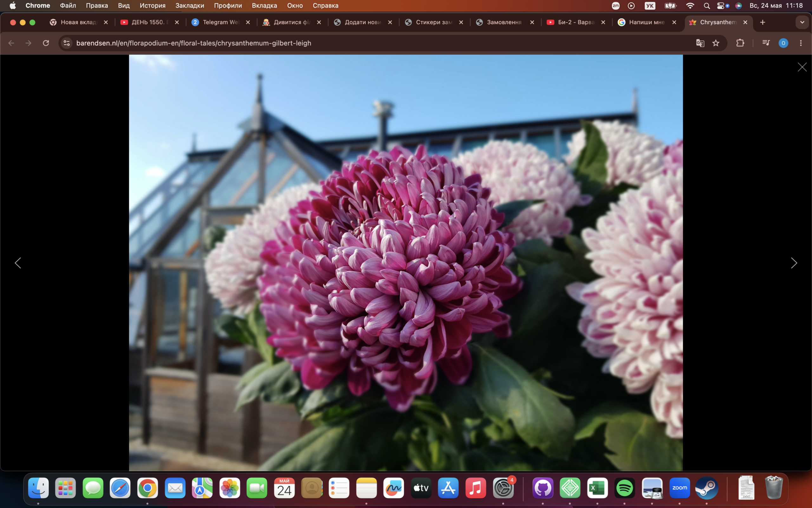This screenshot has height=508, width=812.
Task: Open Siri from the menu bar
Action: [738, 5]
